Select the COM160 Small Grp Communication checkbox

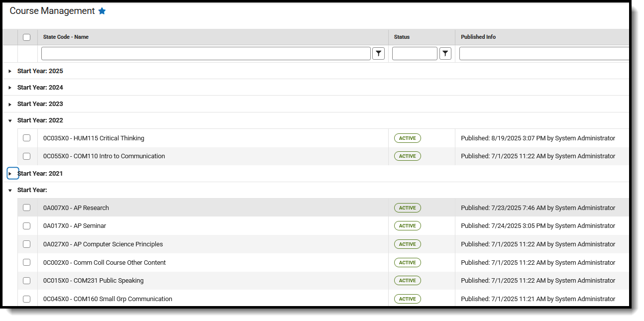pyautogui.click(x=26, y=299)
